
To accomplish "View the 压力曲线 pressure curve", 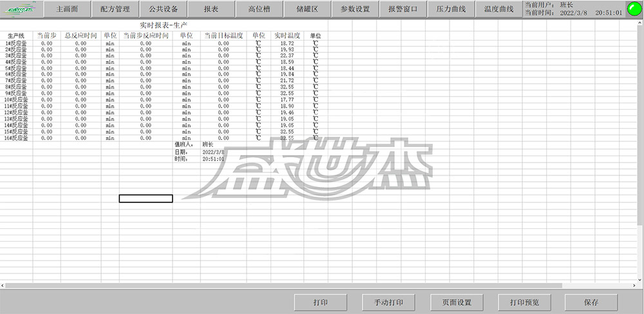I will pyautogui.click(x=451, y=9).
